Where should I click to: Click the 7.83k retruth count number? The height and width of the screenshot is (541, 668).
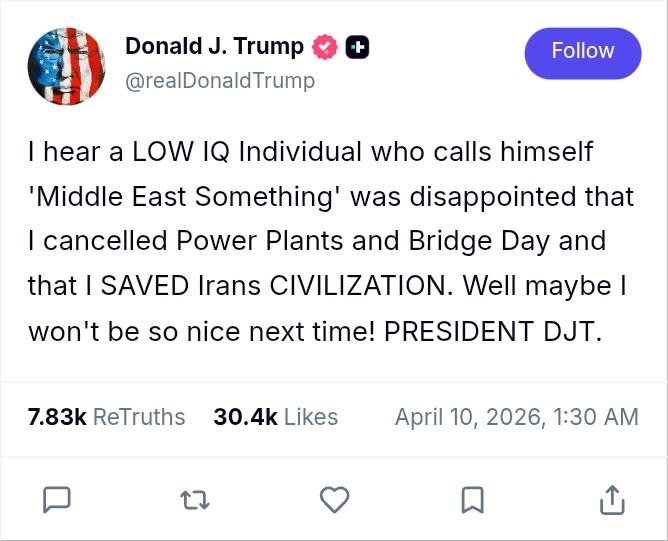coord(57,417)
